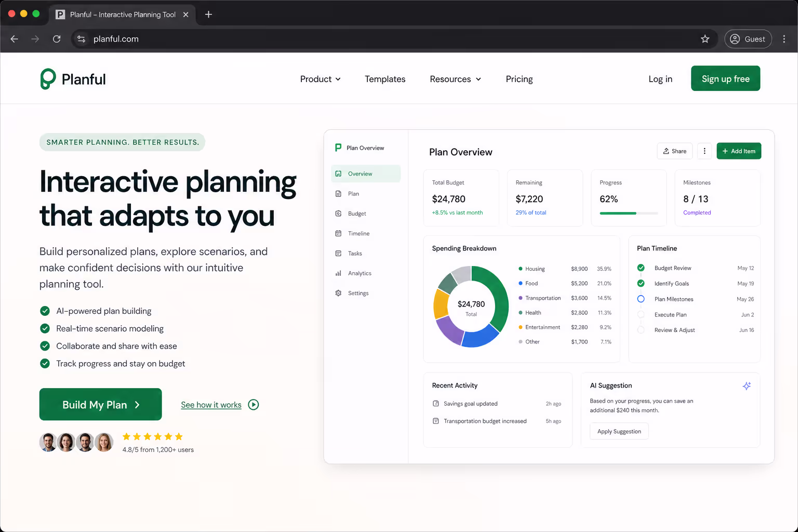Screen dimensions: 798x532
Task: Click the Total Budget $24,780 card
Action: point(461,198)
